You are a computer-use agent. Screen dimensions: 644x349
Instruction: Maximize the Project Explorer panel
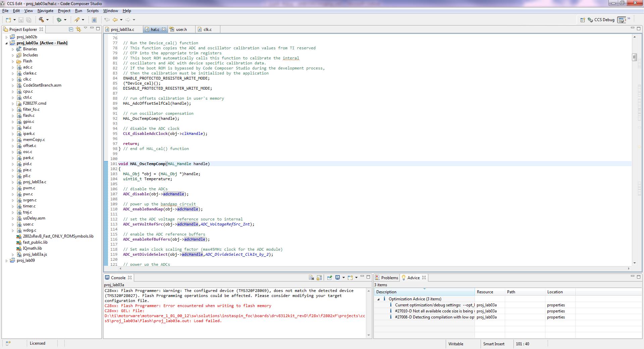pos(98,29)
